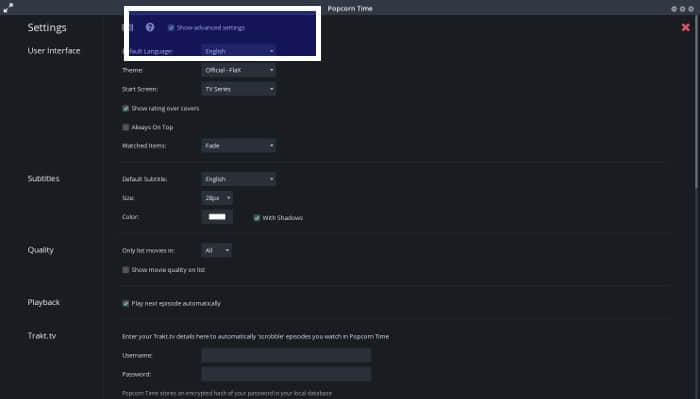Image resolution: width=700 pixels, height=399 pixels.
Task: Open the Watched Items Fade dropdown
Action: pyautogui.click(x=238, y=145)
